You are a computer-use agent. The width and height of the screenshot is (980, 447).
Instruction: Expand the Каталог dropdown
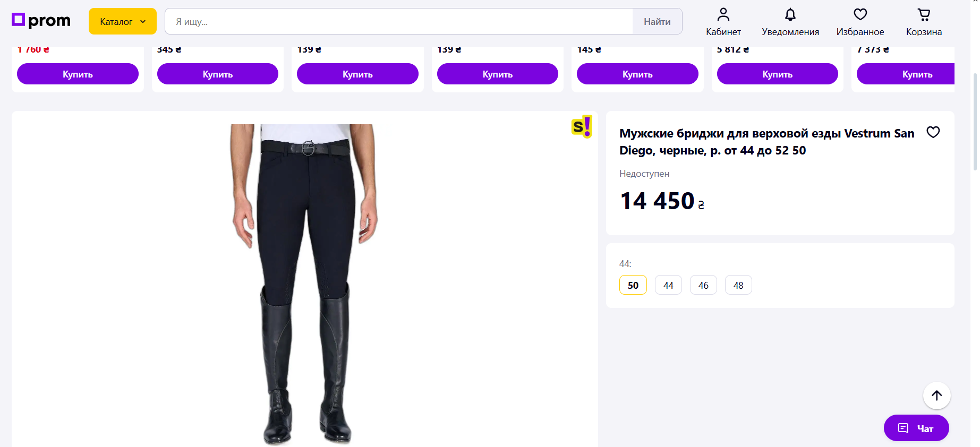click(122, 21)
